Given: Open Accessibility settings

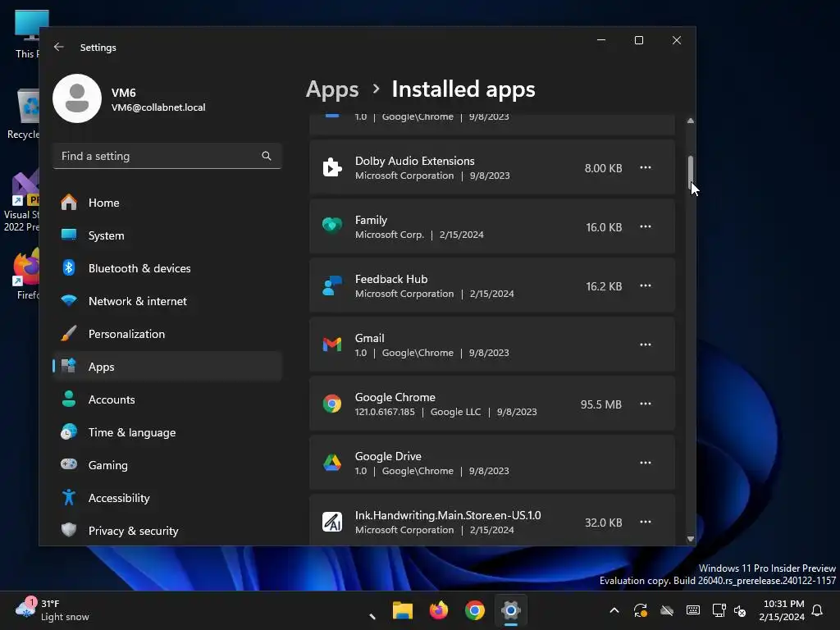Looking at the screenshot, I should click(x=167, y=498).
